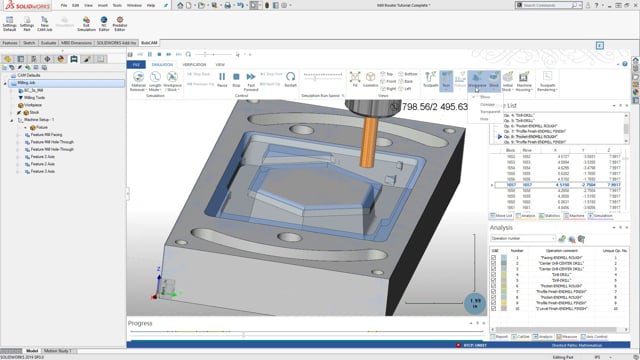
Task: Stop the simulation playback
Action: click(236, 79)
